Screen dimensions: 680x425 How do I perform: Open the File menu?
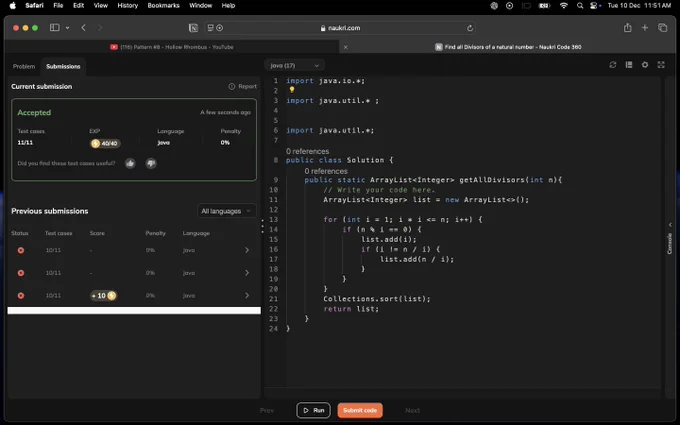click(x=58, y=6)
